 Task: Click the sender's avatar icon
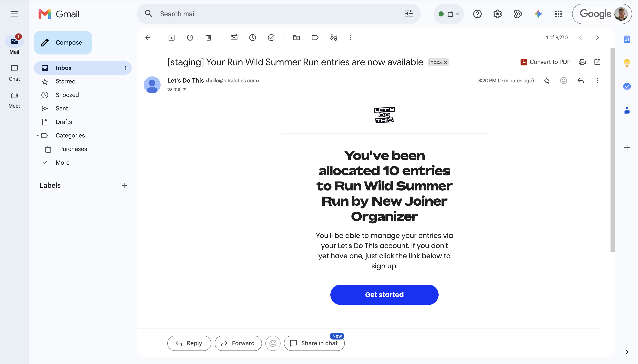tap(152, 85)
